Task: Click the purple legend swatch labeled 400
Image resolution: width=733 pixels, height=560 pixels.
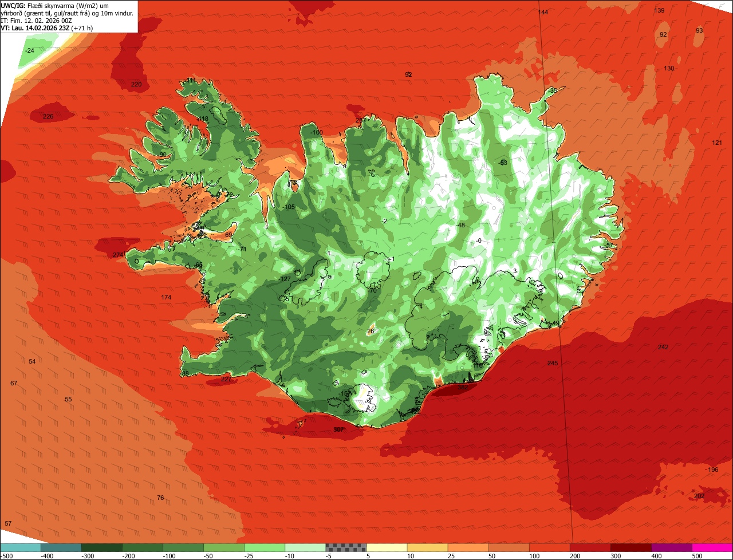Action: pos(672,547)
